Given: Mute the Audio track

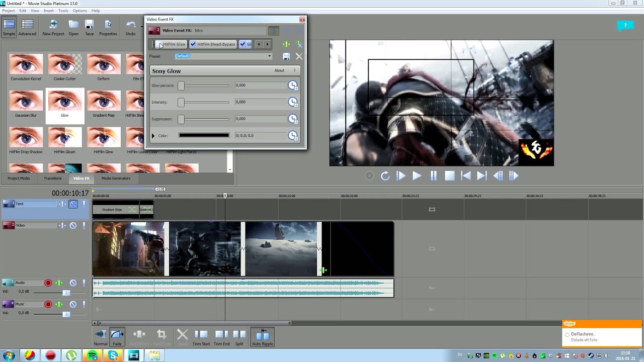Looking at the screenshot, I should coord(73,283).
